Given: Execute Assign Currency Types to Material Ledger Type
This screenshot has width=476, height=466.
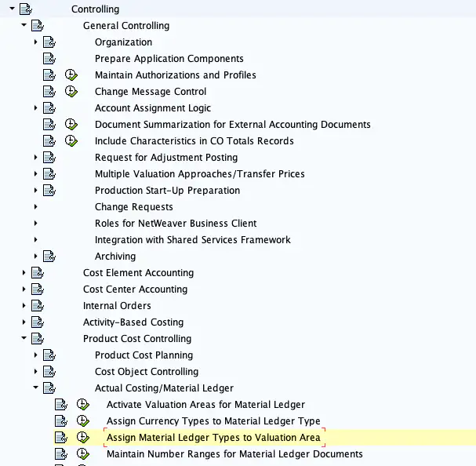Looking at the screenshot, I should coord(83,420).
